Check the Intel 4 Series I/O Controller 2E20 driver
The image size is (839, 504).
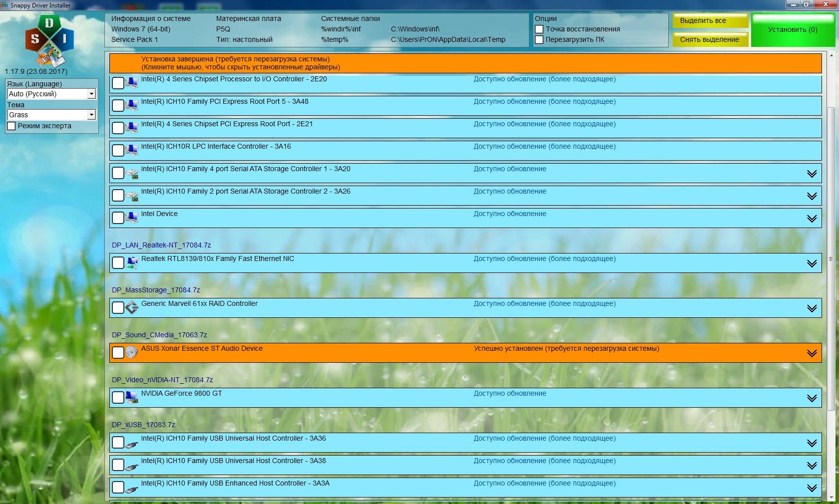coord(118,83)
